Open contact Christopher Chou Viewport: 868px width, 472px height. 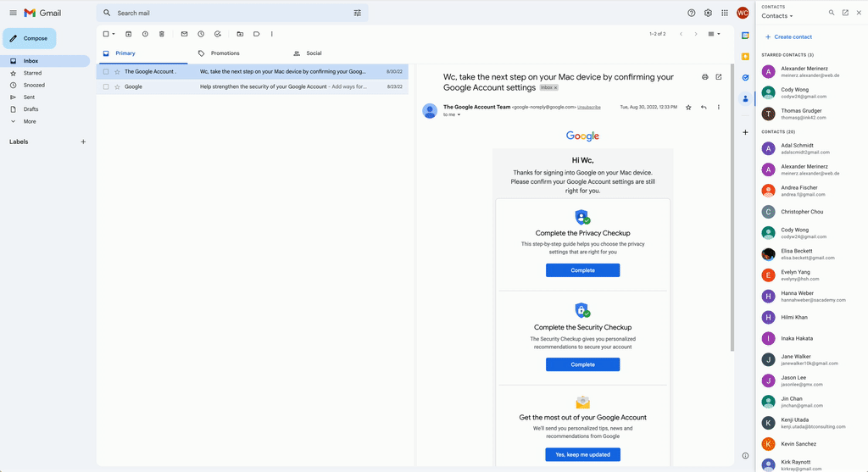coord(811,212)
